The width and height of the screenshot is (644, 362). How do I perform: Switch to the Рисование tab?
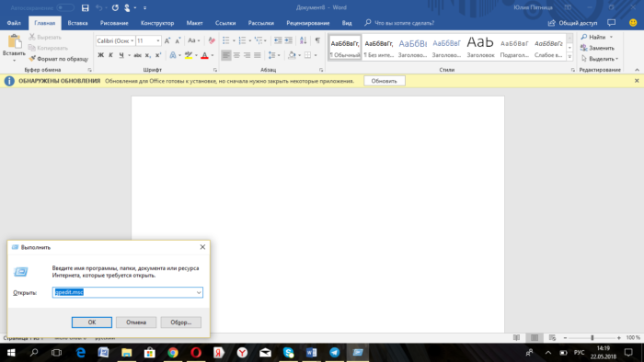coord(114,23)
